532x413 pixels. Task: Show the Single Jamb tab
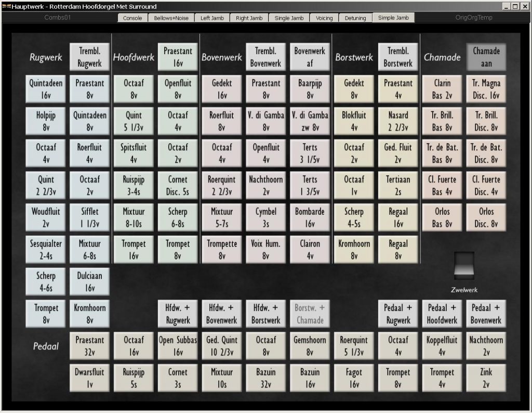point(289,18)
